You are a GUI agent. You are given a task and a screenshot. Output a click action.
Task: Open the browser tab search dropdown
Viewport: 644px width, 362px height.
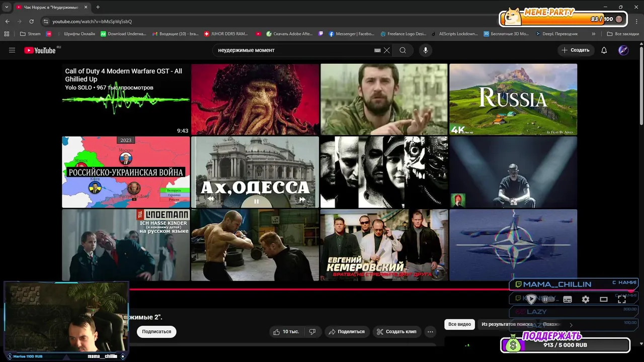[7, 7]
